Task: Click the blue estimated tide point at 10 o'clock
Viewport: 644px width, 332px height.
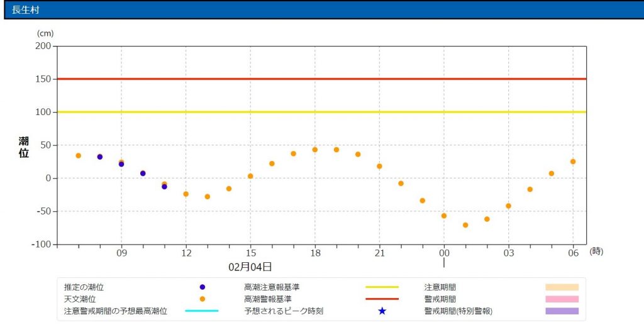Action: point(143,174)
